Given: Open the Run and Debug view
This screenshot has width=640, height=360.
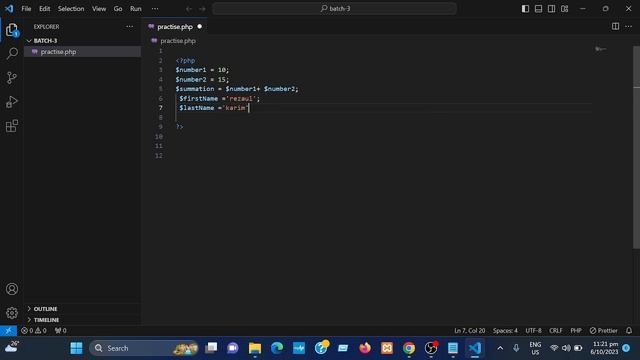Looking at the screenshot, I should 12,102.
